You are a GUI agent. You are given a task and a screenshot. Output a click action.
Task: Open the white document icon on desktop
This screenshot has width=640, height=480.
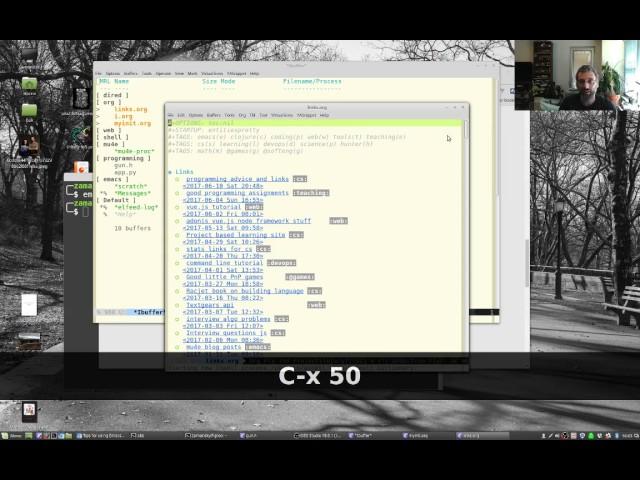click(x=29, y=305)
